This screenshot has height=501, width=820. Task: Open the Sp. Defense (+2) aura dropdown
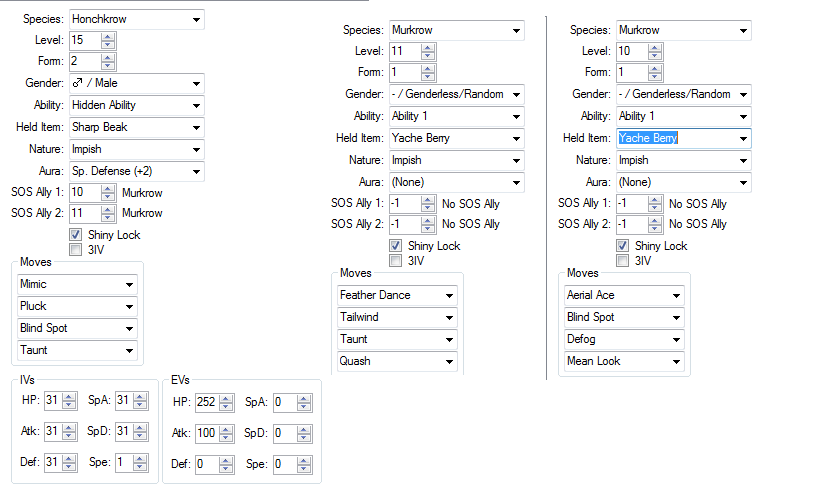(195, 171)
